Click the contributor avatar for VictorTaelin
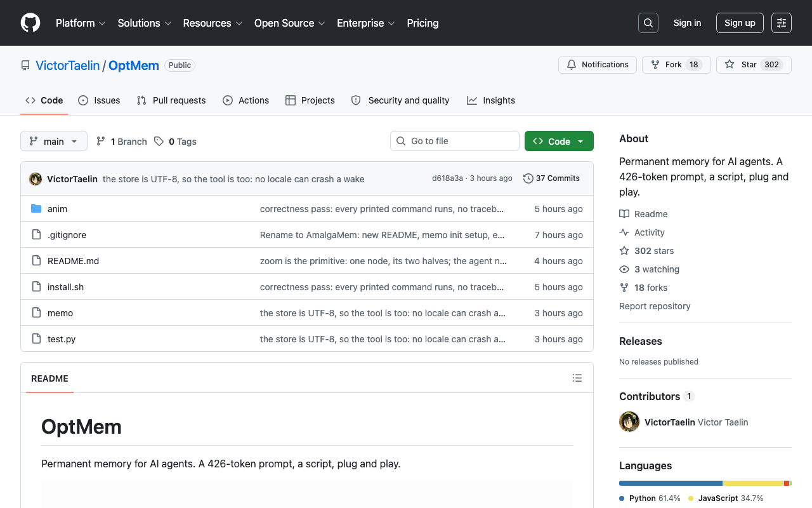The image size is (812, 508). pos(629,422)
